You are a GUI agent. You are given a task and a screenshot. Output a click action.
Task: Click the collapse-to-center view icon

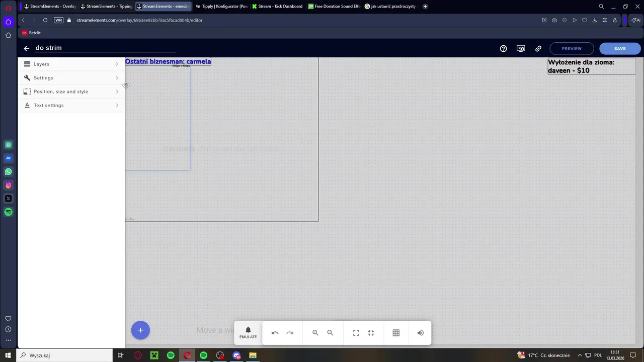[x=371, y=333]
